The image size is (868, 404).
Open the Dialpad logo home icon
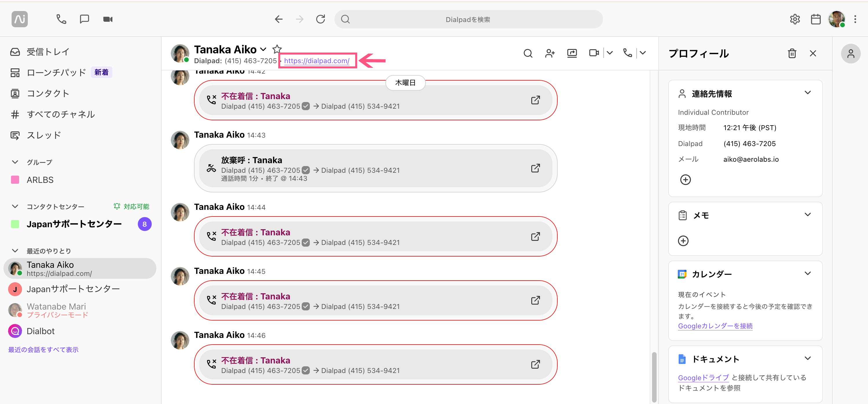[x=20, y=19]
